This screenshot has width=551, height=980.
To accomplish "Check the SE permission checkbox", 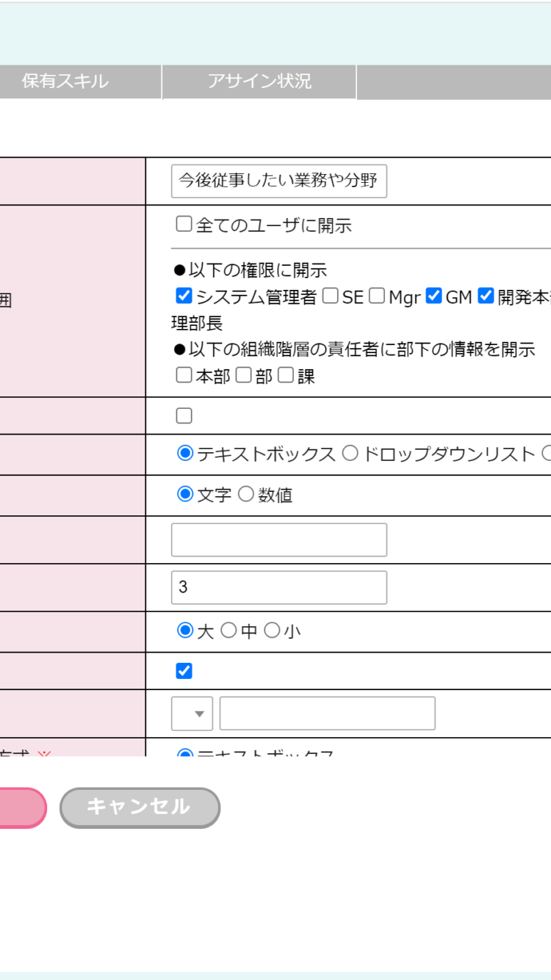I will 331,296.
